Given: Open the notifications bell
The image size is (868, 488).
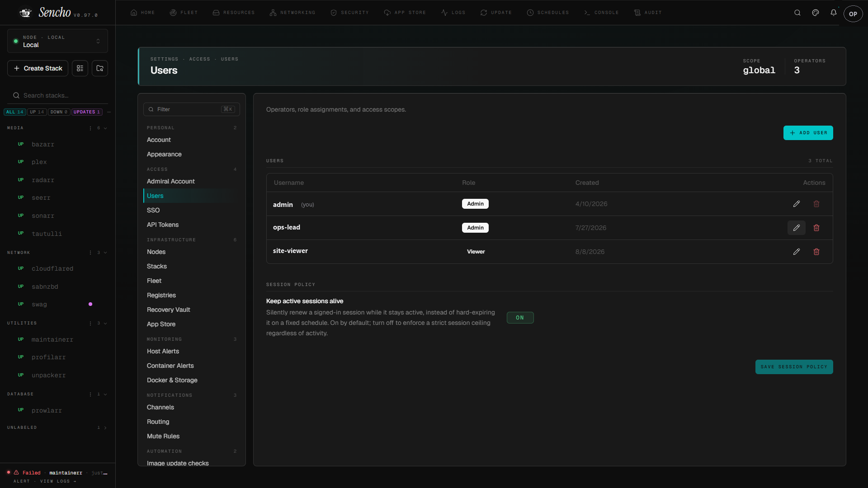Looking at the screenshot, I should pyautogui.click(x=834, y=13).
